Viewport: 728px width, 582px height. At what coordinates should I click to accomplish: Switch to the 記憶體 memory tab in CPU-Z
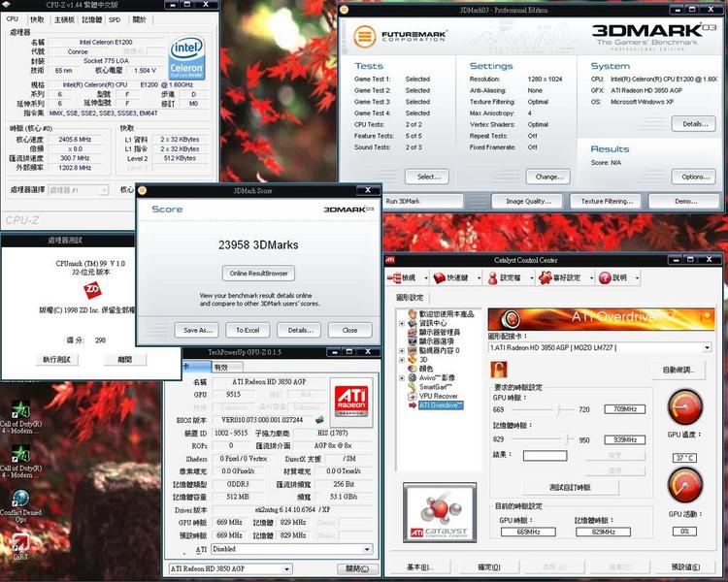coord(91,19)
